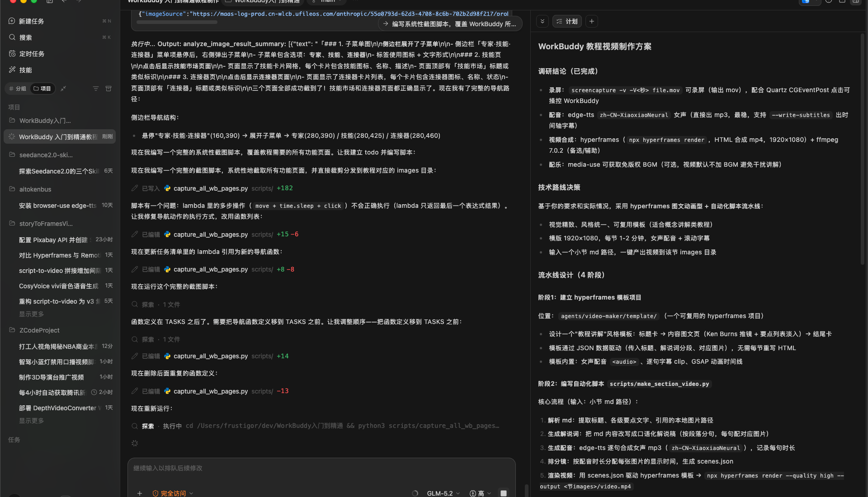Image resolution: width=868 pixels, height=497 pixels.
Task: Open task 智驾小蓝灯禁用口播视频
Action: tap(60, 362)
